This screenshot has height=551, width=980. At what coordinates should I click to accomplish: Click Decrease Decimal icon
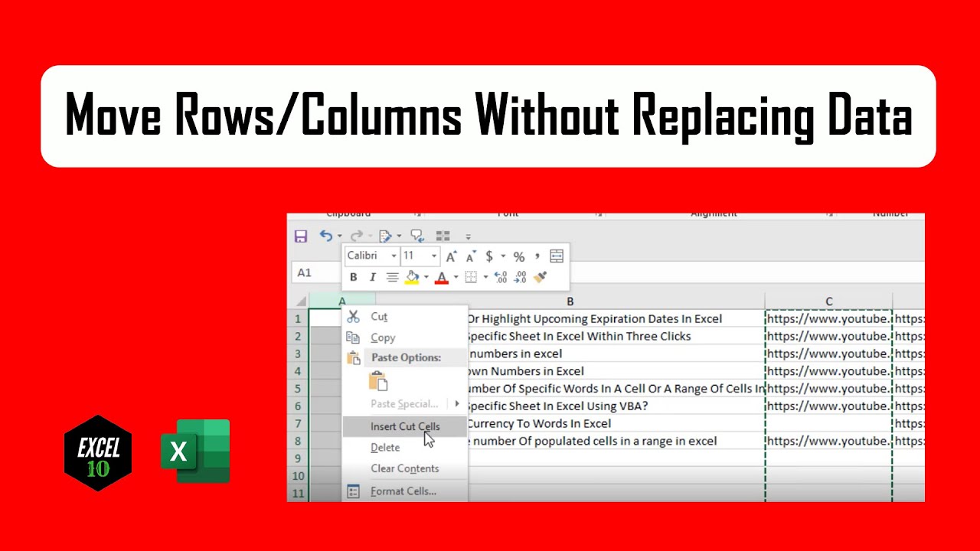click(x=521, y=277)
